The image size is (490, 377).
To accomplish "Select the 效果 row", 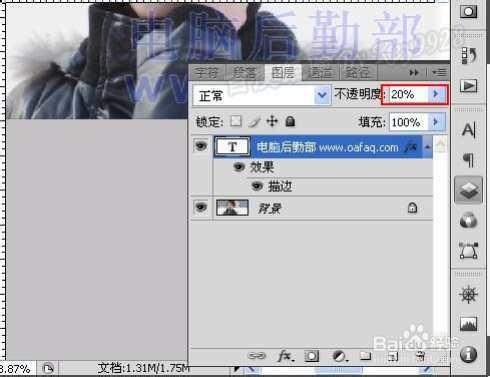I will 323,167.
